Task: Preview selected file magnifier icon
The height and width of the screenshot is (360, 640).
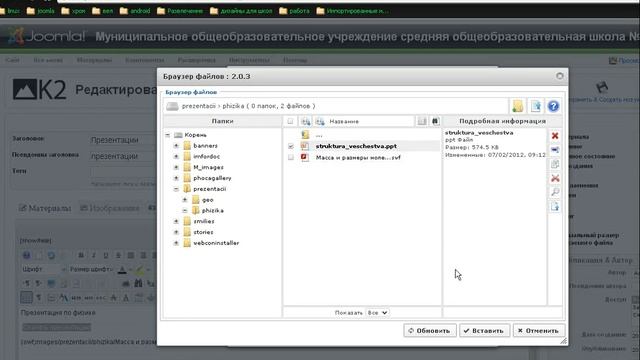Action: 555,192
